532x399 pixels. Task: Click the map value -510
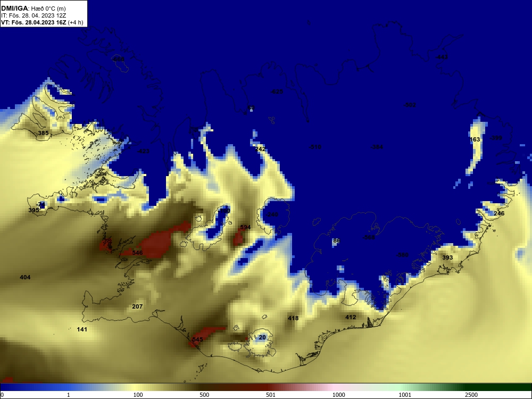point(315,147)
